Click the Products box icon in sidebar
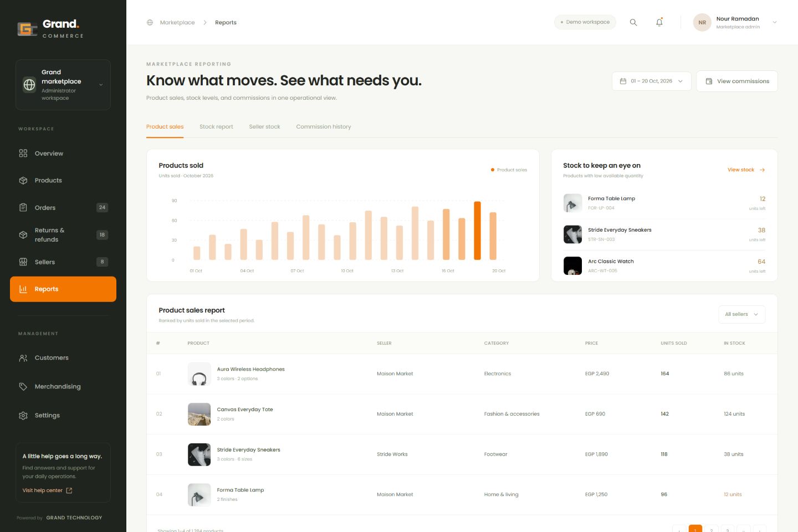Screen dimensions: 798x532 coord(23,181)
